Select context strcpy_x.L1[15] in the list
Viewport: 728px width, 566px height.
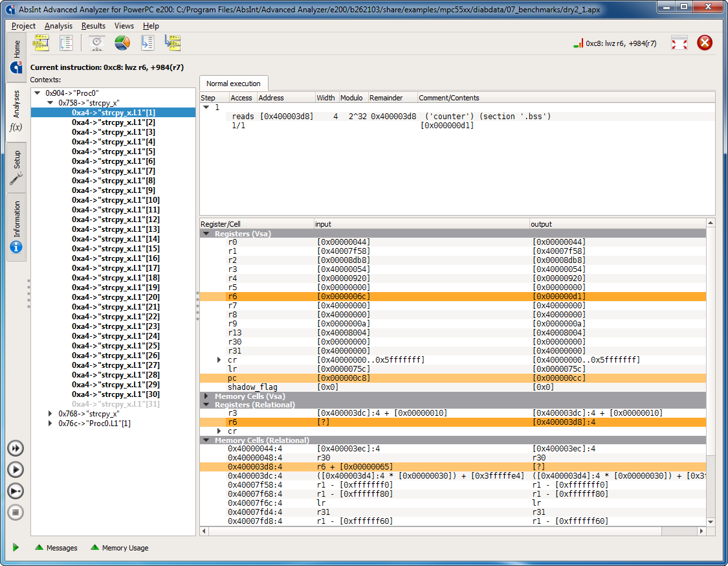coord(115,249)
